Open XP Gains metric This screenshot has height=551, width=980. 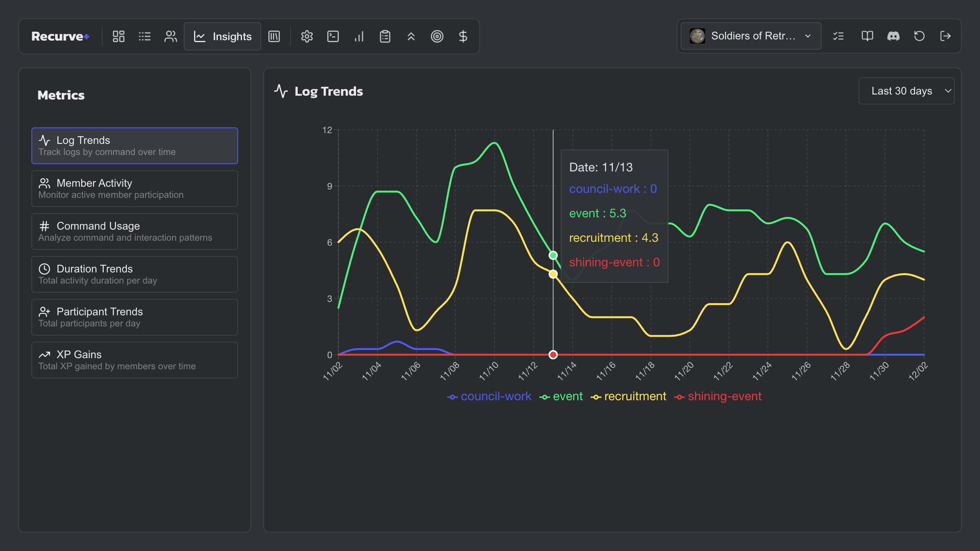(x=134, y=360)
